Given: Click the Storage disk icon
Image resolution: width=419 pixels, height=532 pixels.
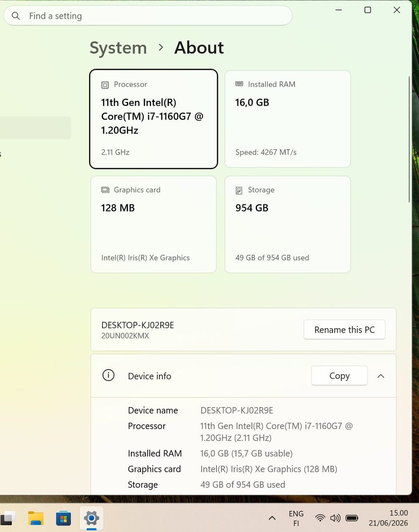Looking at the screenshot, I should click(x=239, y=190).
